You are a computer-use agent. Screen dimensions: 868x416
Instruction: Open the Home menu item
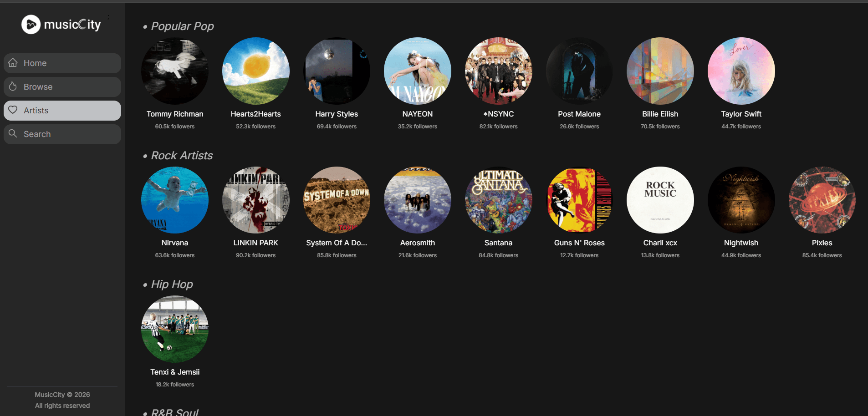pyautogui.click(x=62, y=63)
